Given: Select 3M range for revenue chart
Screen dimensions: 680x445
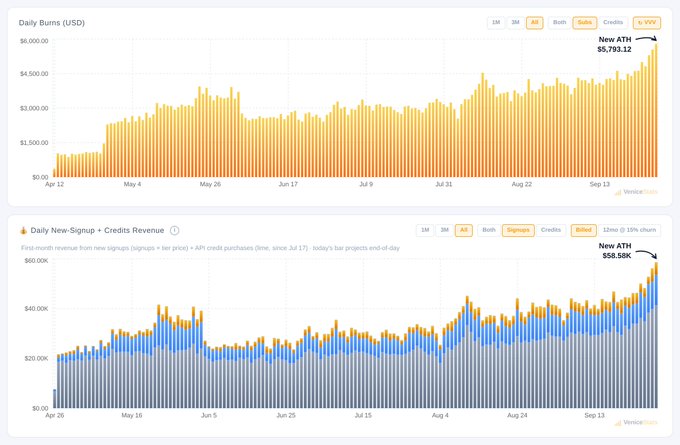Looking at the screenshot, I should pyautogui.click(x=445, y=230).
